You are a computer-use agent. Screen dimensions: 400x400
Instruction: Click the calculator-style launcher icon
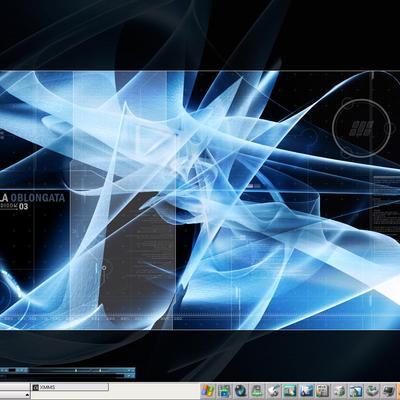(323, 391)
